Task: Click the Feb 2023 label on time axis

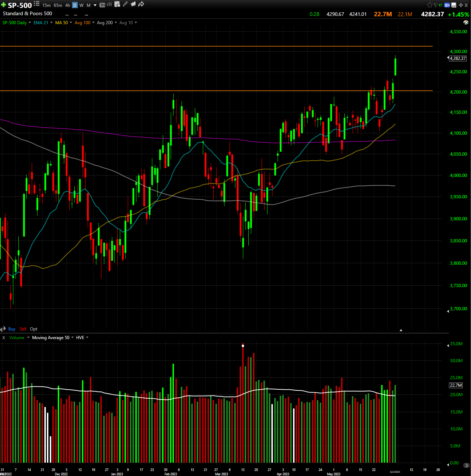Action: tap(171, 474)
